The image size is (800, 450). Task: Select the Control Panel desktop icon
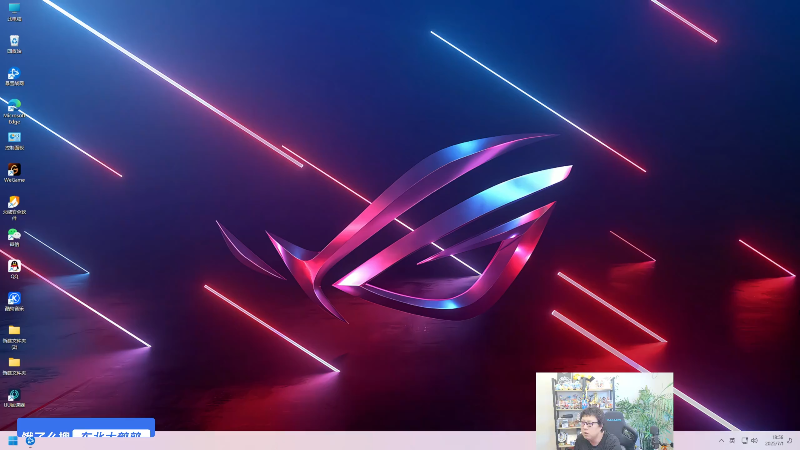(14, 141)
